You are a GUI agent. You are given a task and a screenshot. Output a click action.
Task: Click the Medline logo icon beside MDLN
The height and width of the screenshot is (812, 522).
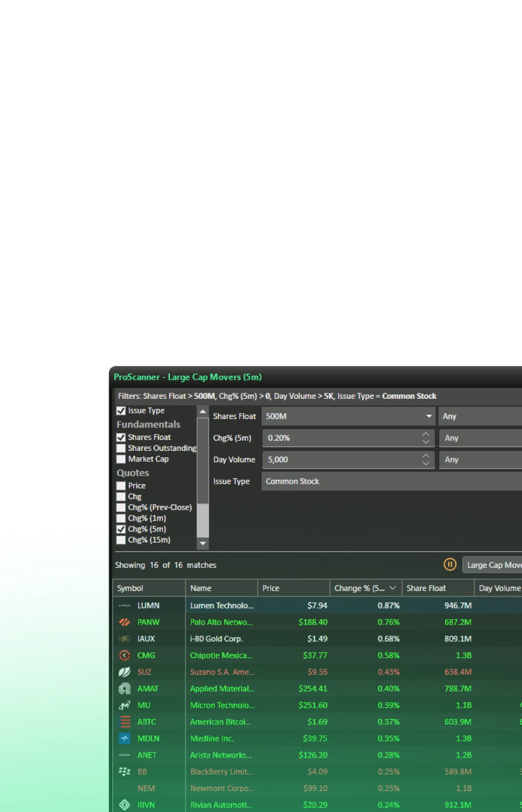(125, 739)
